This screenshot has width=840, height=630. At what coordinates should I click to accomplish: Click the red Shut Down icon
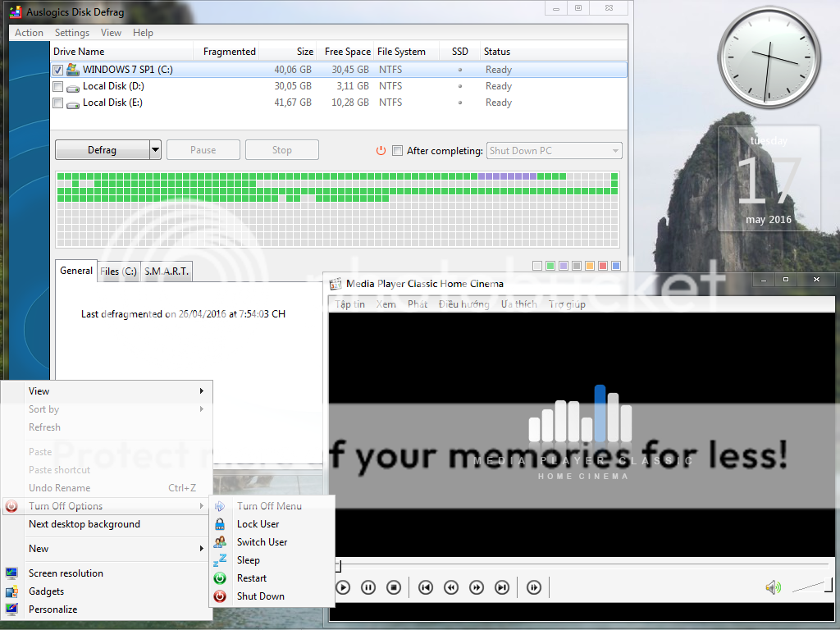[x=220, y=596]
